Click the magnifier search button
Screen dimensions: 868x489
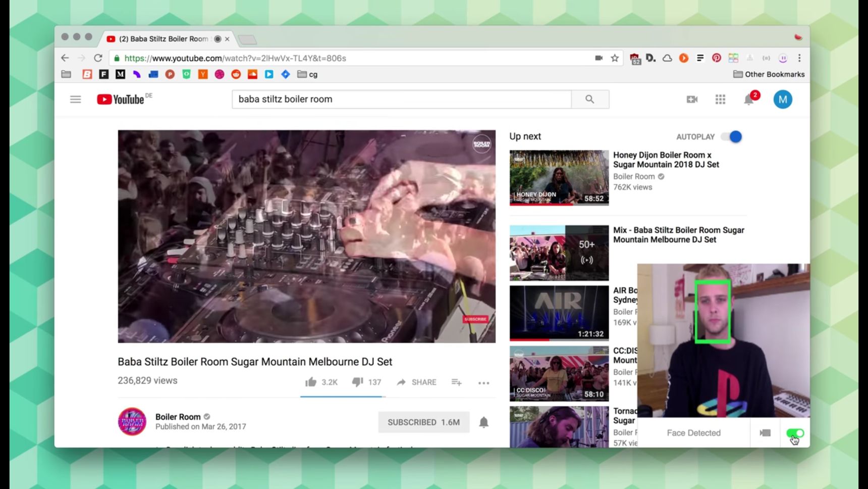(590, 99)
